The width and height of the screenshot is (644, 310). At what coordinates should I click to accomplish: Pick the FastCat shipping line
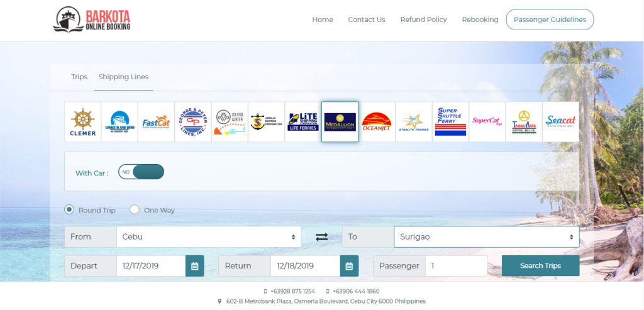point(156,122)
